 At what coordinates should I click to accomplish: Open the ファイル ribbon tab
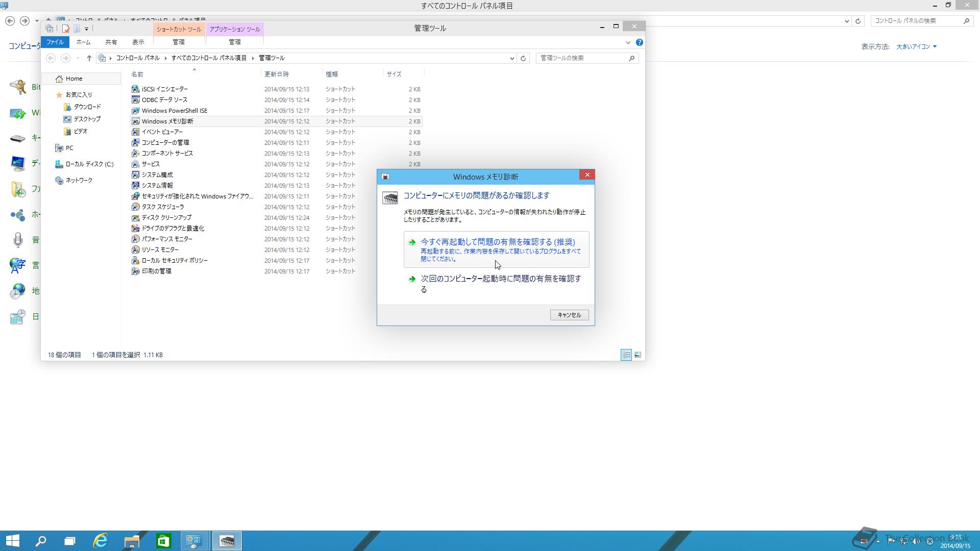click(55, 42)
